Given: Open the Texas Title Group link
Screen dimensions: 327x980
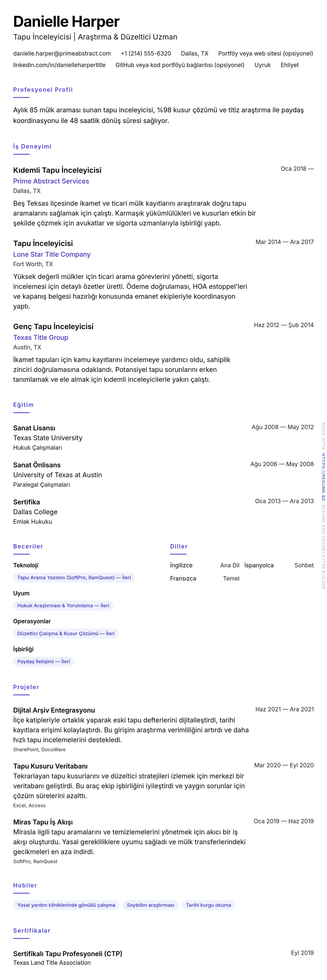Looking at the screenshot, I should pyautogui.click(x=40, y=337).
